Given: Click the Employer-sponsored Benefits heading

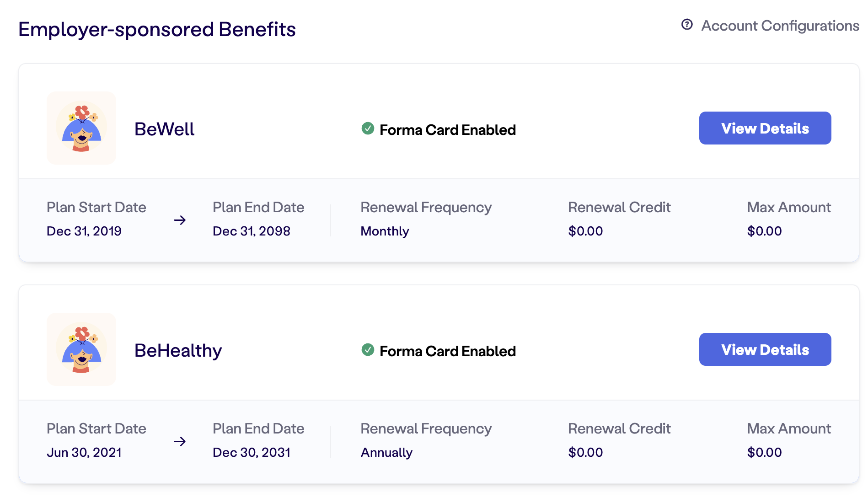Looking at the screenshot, I should click(157, 29).
